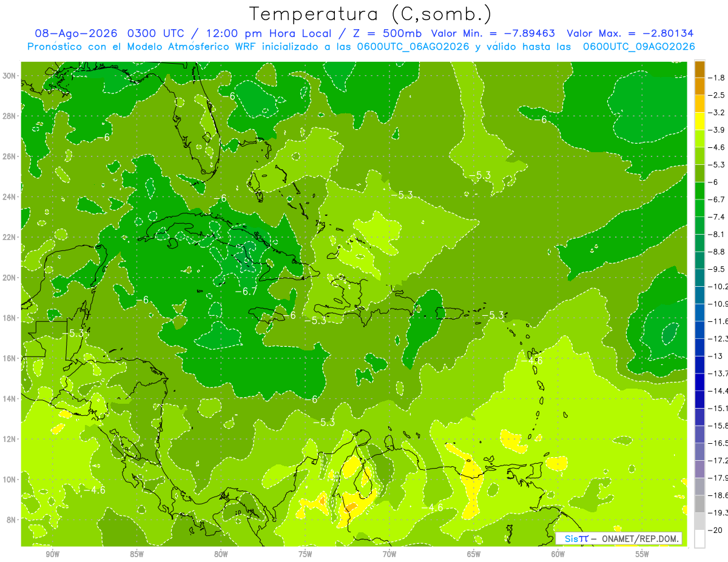Click the 20N latitude axis label

(x=9, y=278)
